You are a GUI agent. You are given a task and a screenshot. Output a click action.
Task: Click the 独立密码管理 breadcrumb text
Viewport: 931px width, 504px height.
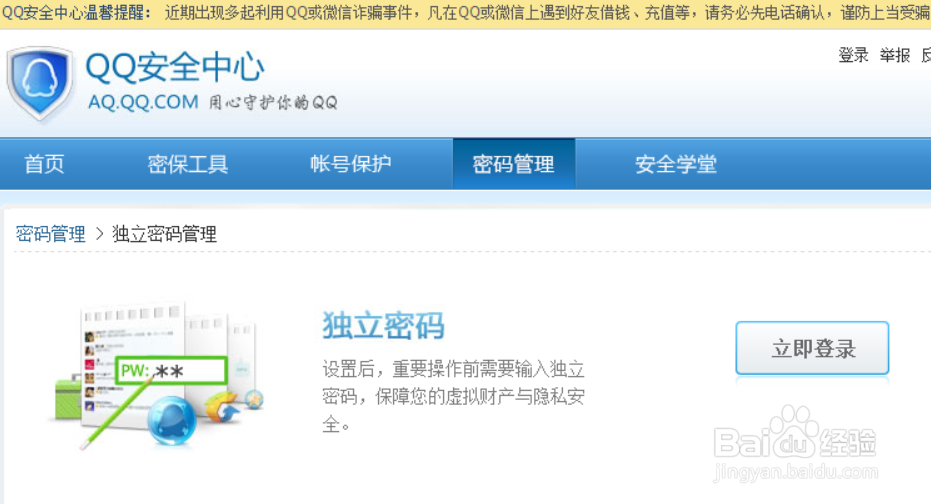click(164, 234)
